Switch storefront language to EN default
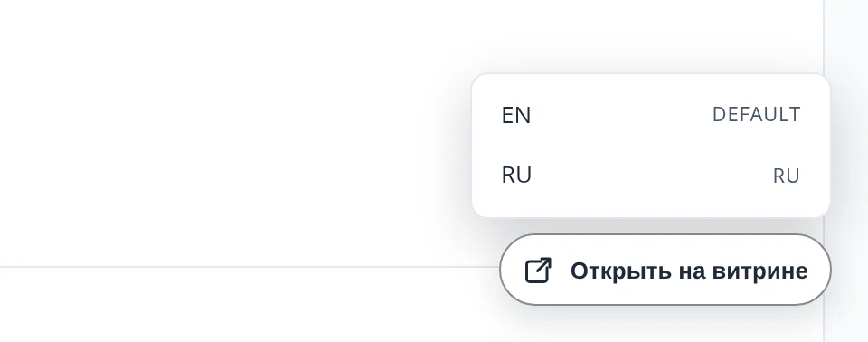Viewport: 868px width, 342px height. 650,115
